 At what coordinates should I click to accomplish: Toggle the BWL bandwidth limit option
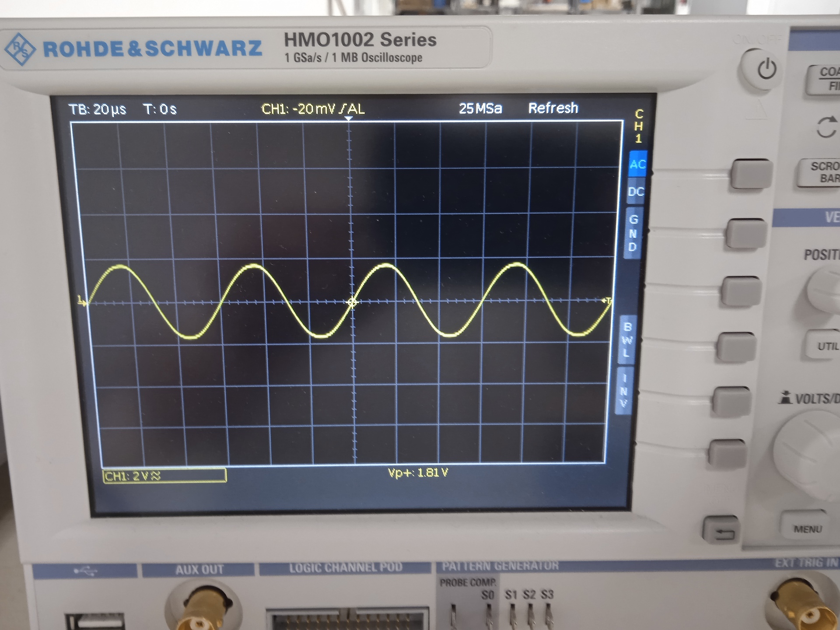[x=627, y=339]
